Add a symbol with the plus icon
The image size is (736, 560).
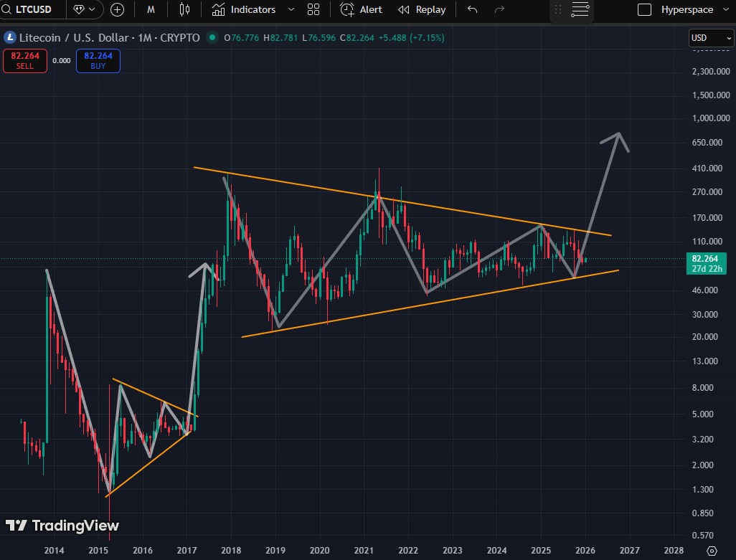pos(118,9)
